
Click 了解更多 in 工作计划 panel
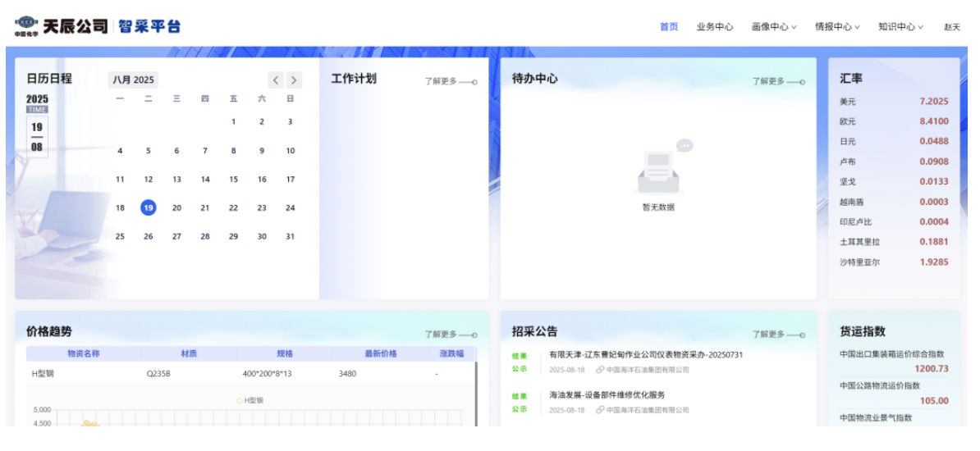[x=450, y=82]
